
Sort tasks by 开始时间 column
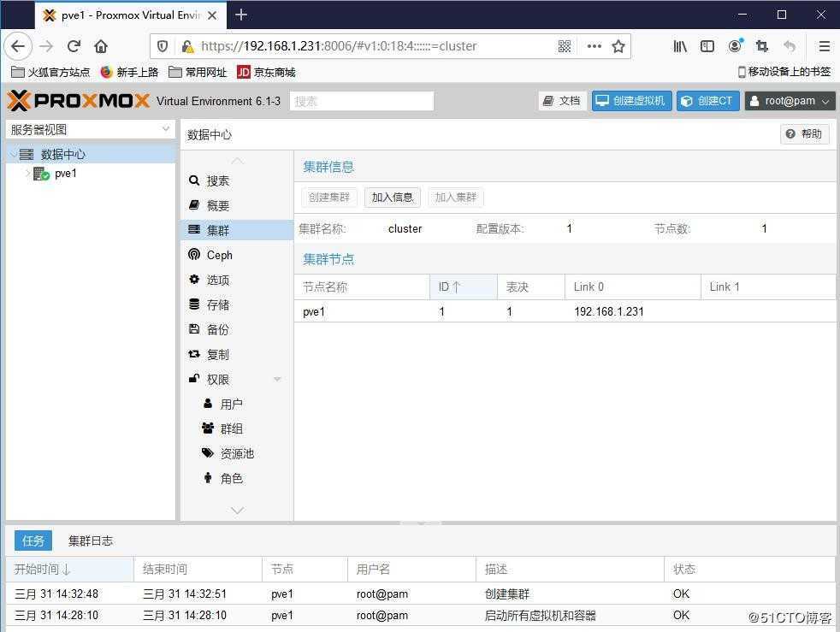click(x=69, y=570)
